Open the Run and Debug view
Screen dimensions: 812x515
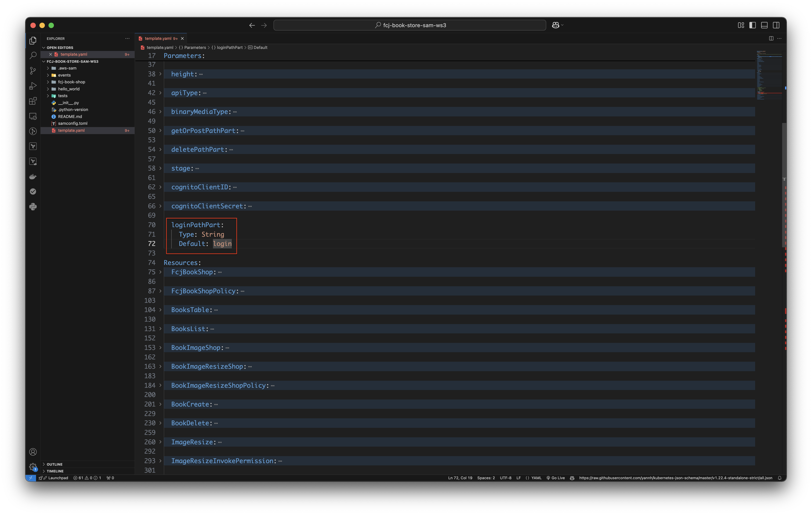coord(33,86)
